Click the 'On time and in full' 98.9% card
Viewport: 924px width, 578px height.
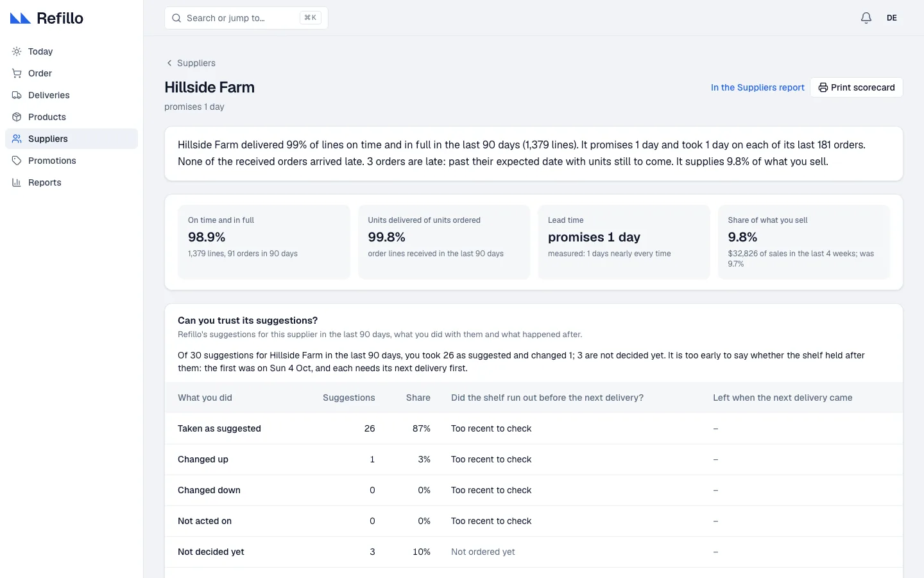[x=264, y=242]
